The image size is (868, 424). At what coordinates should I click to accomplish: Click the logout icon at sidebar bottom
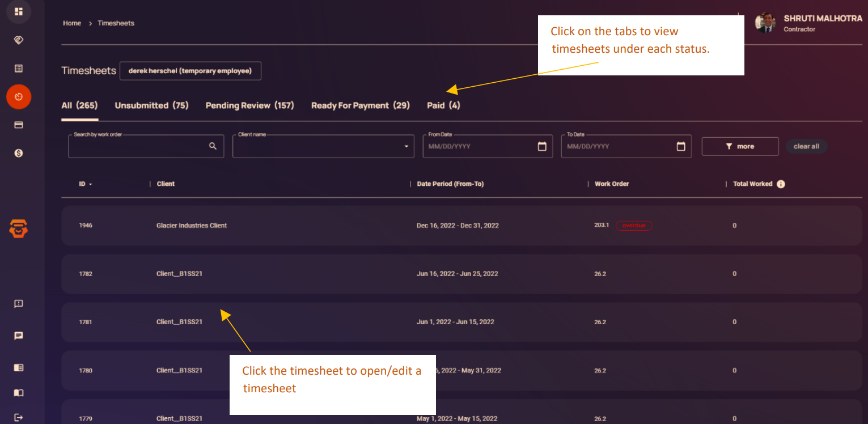pos(19,418)
